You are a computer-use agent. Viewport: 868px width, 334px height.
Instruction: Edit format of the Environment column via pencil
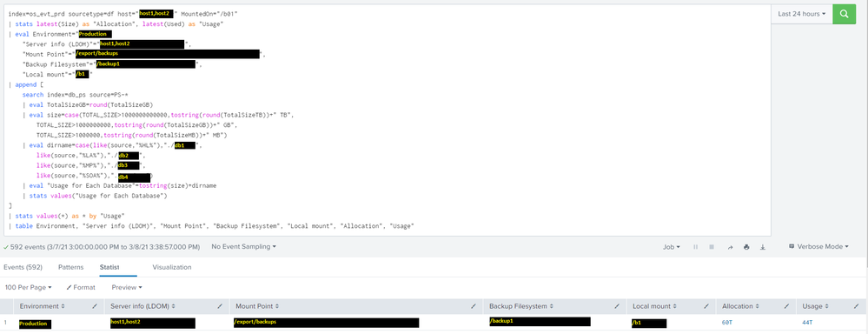(x=95, y=306)
